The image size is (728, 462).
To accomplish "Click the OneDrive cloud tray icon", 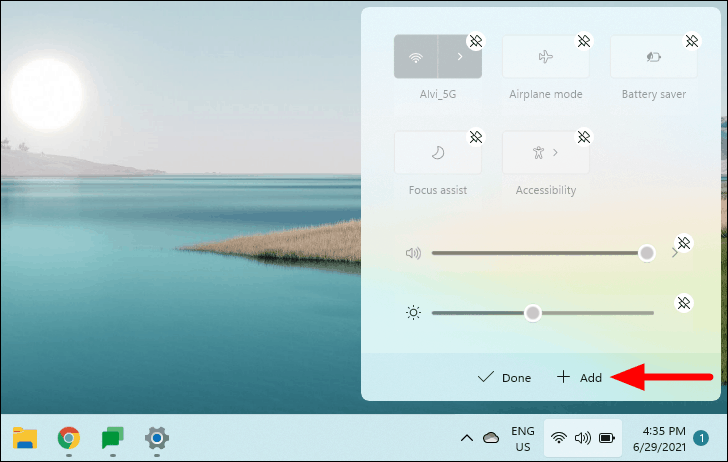I will pyautogui.click(x=491, y=438).
